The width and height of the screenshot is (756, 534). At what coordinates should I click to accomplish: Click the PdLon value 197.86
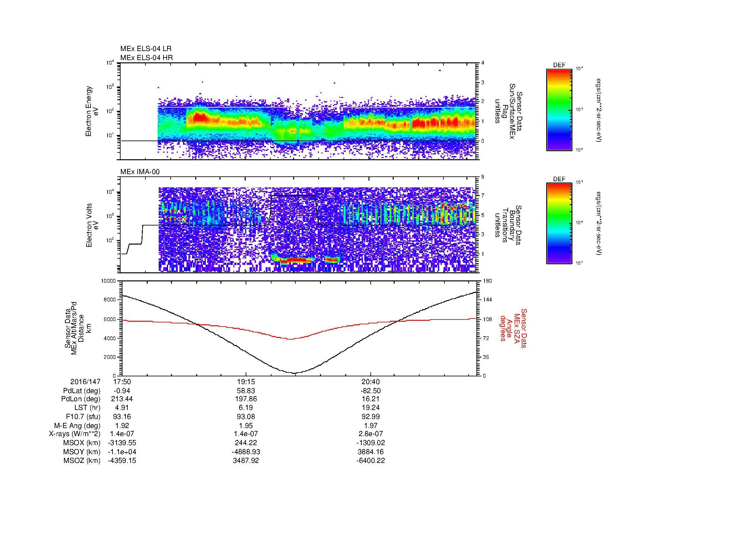[x=246, y=399]
